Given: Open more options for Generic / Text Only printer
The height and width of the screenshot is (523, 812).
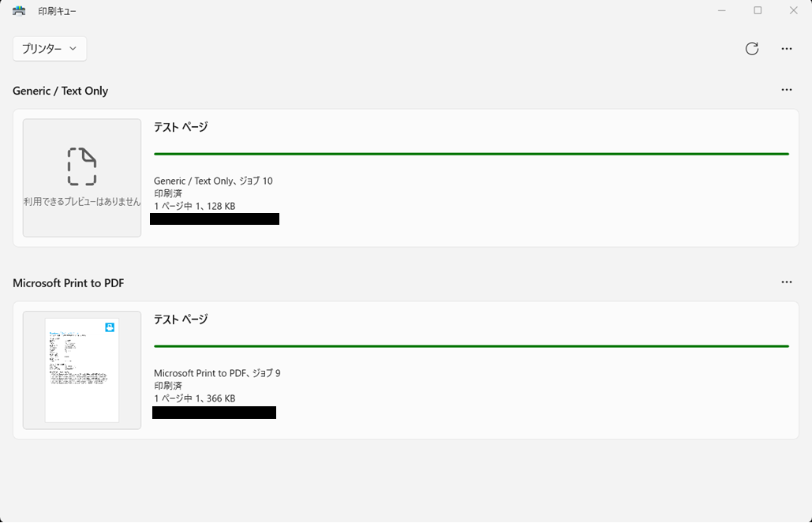Looking at the screenshot, I should (786, 90).
